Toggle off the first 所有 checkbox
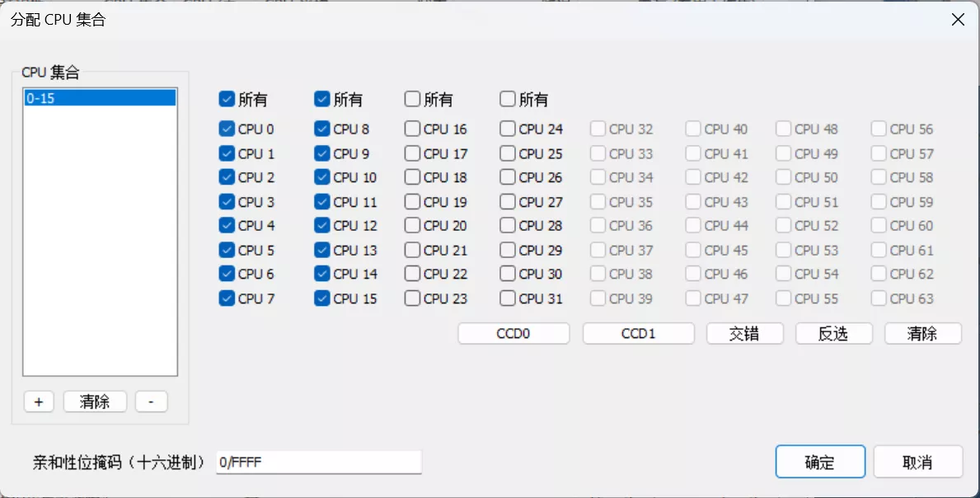980x498 pixels. point(226,99)
